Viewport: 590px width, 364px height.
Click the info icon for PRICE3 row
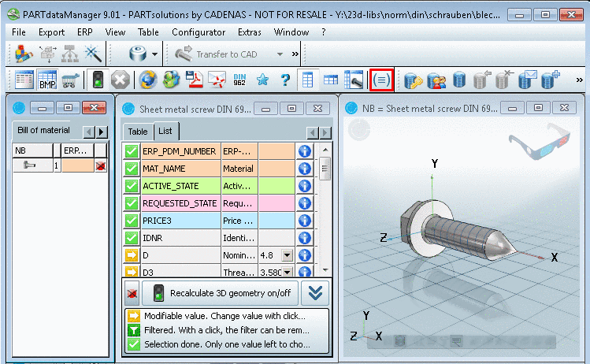click(x=305, y=220)
